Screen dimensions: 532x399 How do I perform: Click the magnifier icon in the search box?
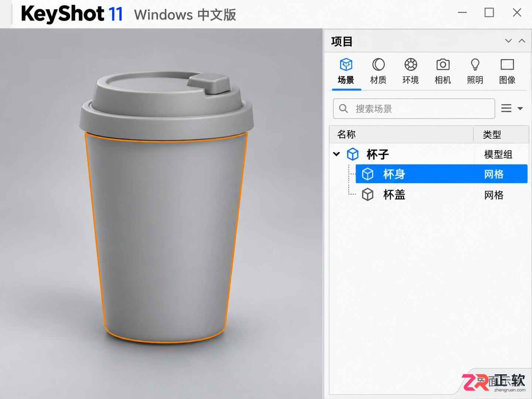pos(343,109)
